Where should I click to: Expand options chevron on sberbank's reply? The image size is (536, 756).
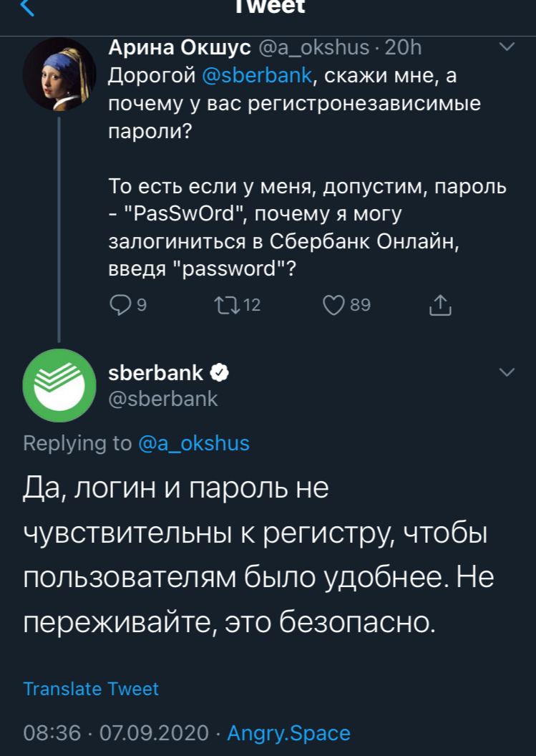(506, 372)
